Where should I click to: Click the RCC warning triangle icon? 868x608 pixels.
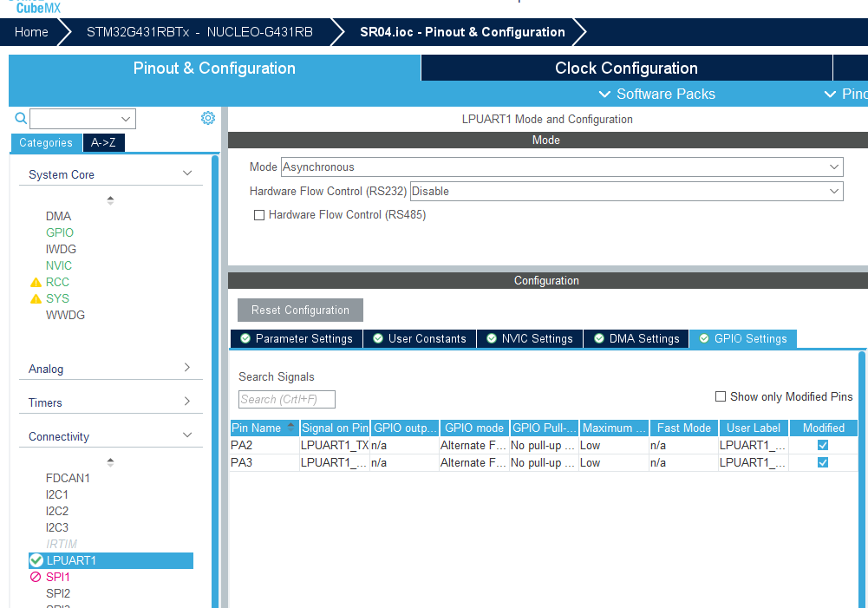point(36,283)
